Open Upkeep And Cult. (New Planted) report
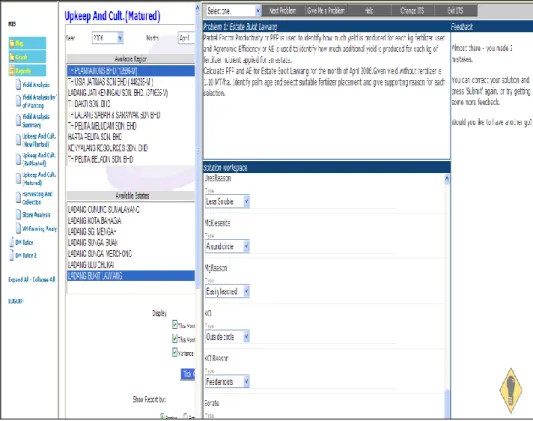The width and height of the screenshot is (533, 421). 39,140
